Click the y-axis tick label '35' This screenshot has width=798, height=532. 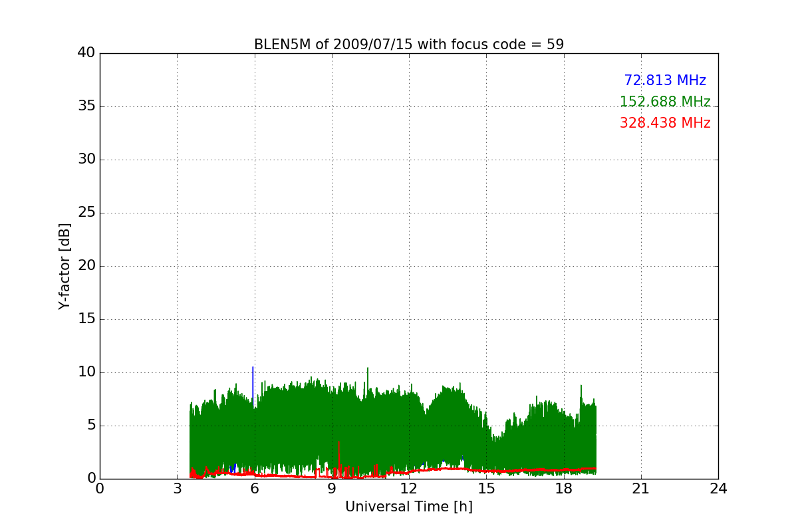pos(86,106)
